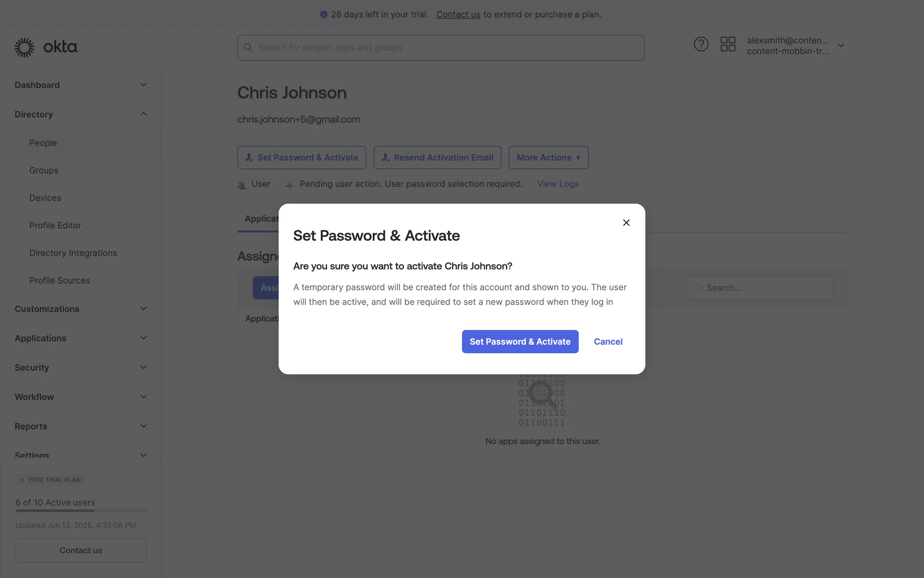Confirm with Set Password & Activate button
Image resolution: width=924 pixels, height=578 pixels.
pos(520,342)
